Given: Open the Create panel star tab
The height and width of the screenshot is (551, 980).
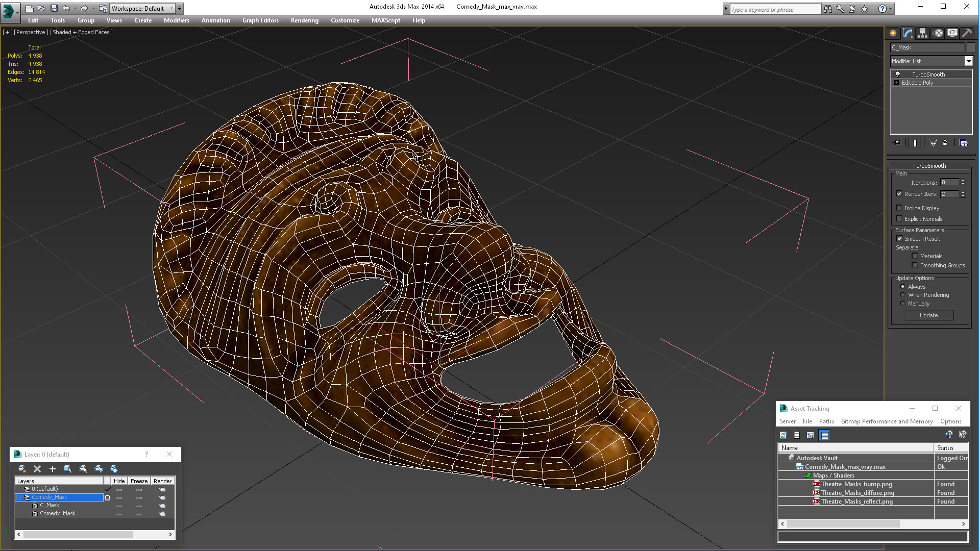Looking at the screenshot, I should coord(893,33).
